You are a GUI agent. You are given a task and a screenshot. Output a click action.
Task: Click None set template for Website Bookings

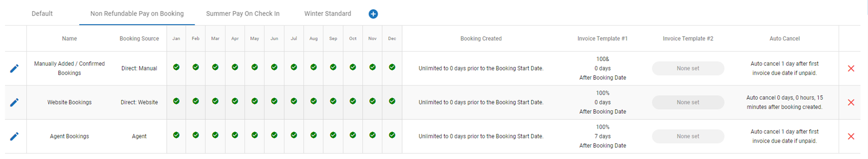688,102
